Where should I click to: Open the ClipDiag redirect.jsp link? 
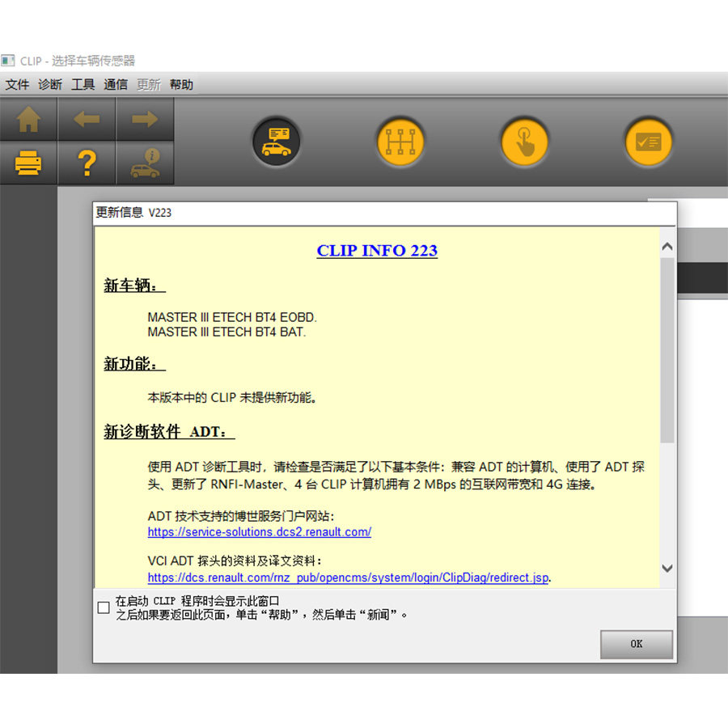(346, 578)
